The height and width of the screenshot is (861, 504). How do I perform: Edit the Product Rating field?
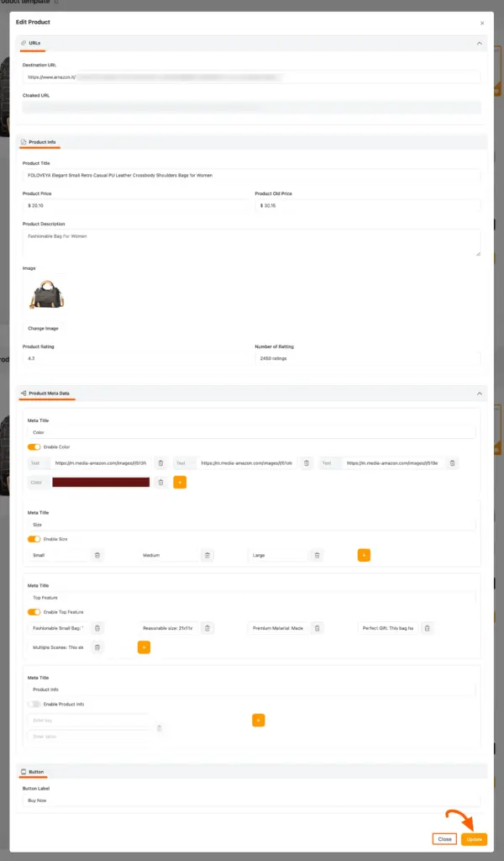(x=135, y=358)
